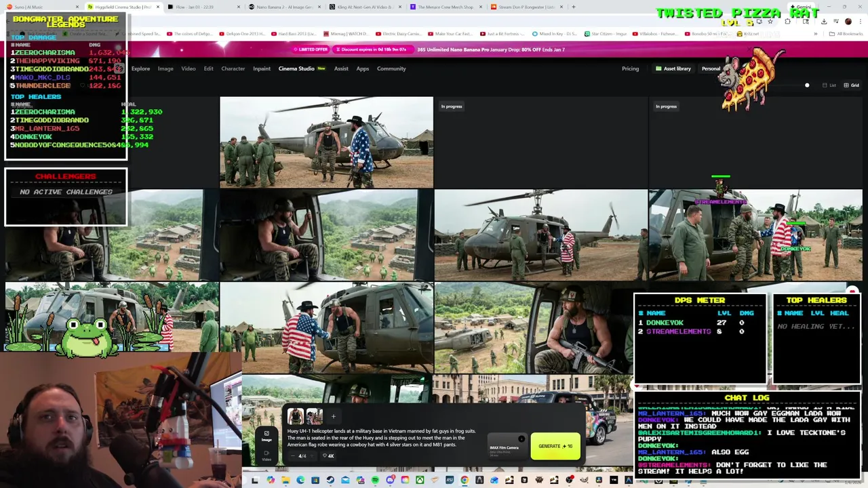Open File Explorer from the taskbar

tap(285, 481)
